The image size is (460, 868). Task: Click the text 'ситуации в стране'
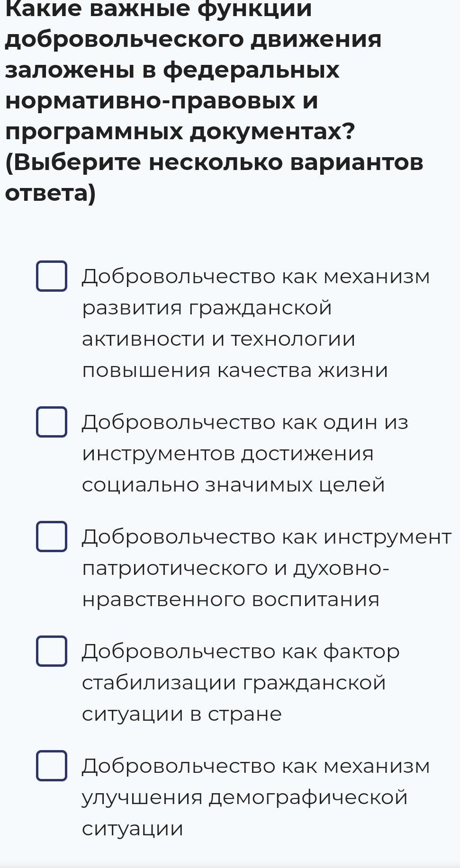tap(182, 715)
